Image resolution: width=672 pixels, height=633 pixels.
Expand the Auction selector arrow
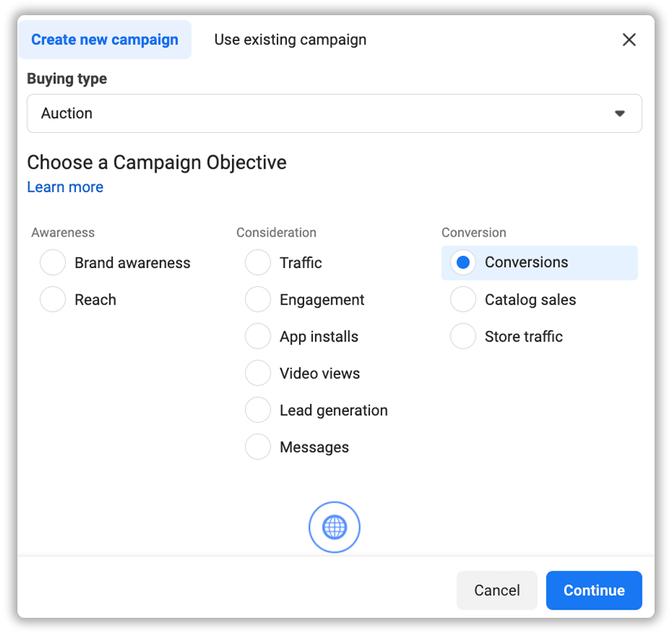(x=620, y=112)
